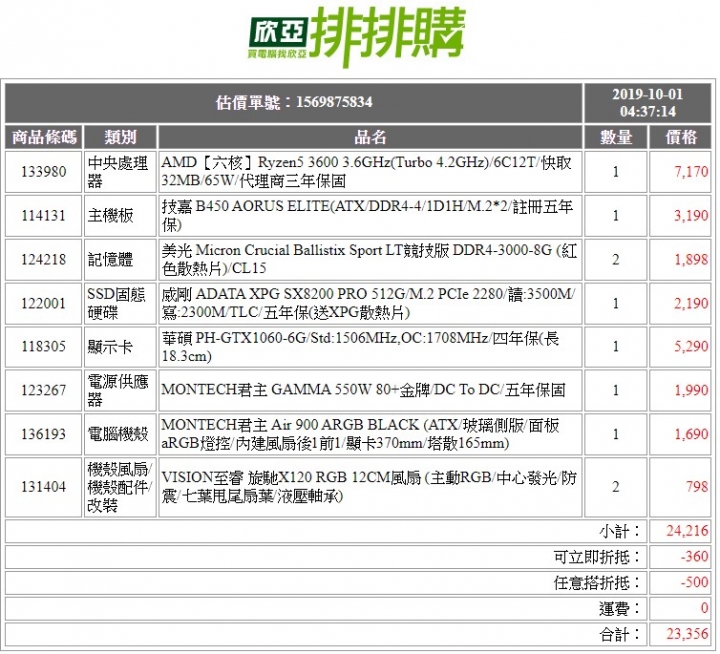
Task: Click the 機殼風扇/機殼配件/改裝 category cell
Action: click(x=120, y=487)
